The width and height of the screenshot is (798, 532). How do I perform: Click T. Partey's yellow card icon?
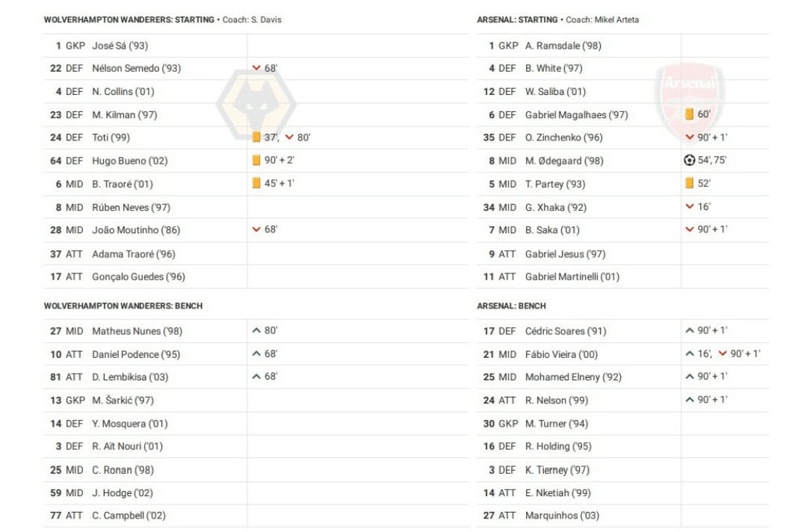click(690, 184)
